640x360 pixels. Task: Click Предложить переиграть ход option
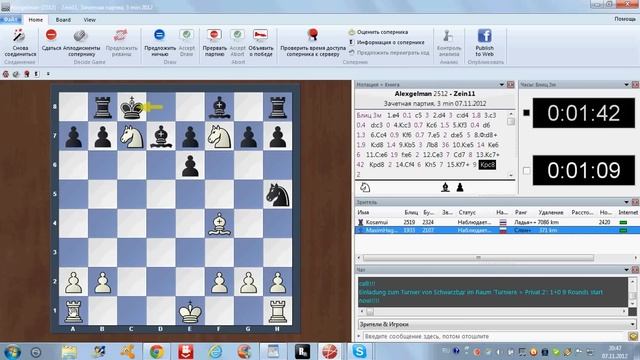coord(389,53)
